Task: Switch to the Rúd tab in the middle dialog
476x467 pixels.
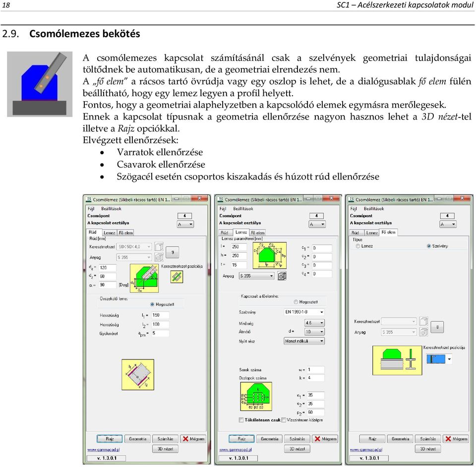Action: tap(224, 233)
